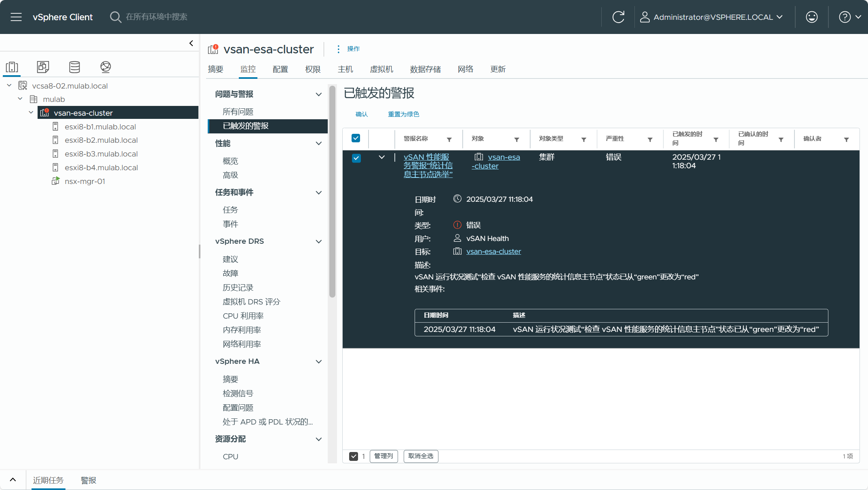This screenshot has width=868, height=490.
Task: Collapse the vsan-esa-cluster tree node
Action: click(31, 113)
